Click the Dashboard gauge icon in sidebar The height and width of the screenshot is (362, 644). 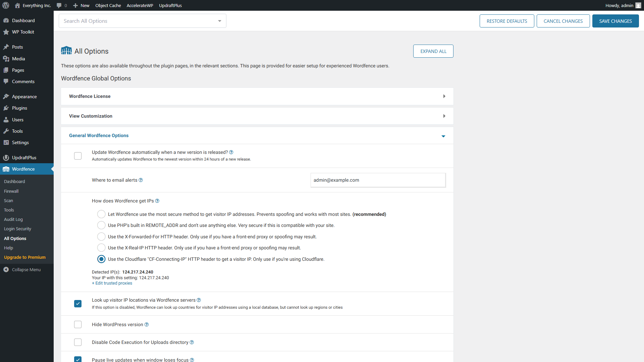[6, 20]
